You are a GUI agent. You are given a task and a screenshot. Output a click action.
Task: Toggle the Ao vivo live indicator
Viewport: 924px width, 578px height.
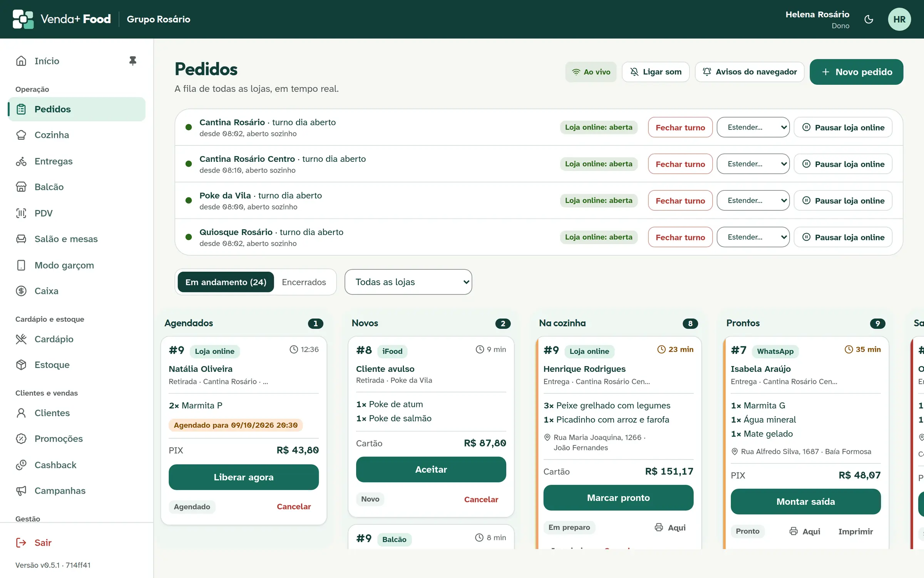591,72
